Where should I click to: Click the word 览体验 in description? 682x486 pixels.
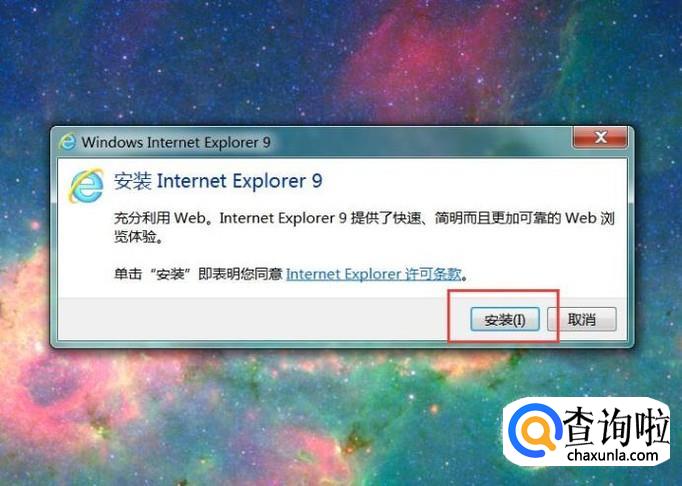point(135,237)
